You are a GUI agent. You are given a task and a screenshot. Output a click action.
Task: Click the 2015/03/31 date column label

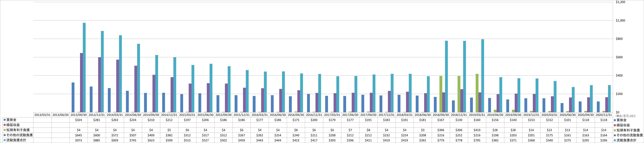187,115
